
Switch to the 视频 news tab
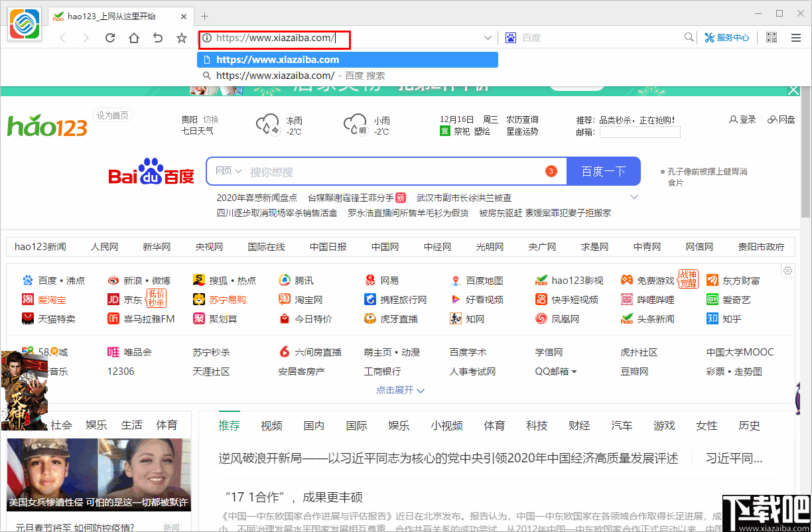(x=271, y=426)
